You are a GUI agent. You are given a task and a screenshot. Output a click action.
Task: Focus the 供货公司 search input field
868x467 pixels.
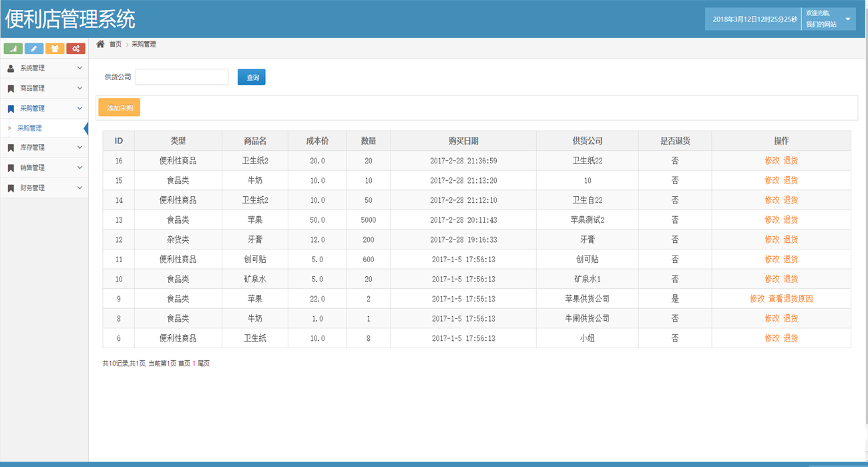(182, 77)
